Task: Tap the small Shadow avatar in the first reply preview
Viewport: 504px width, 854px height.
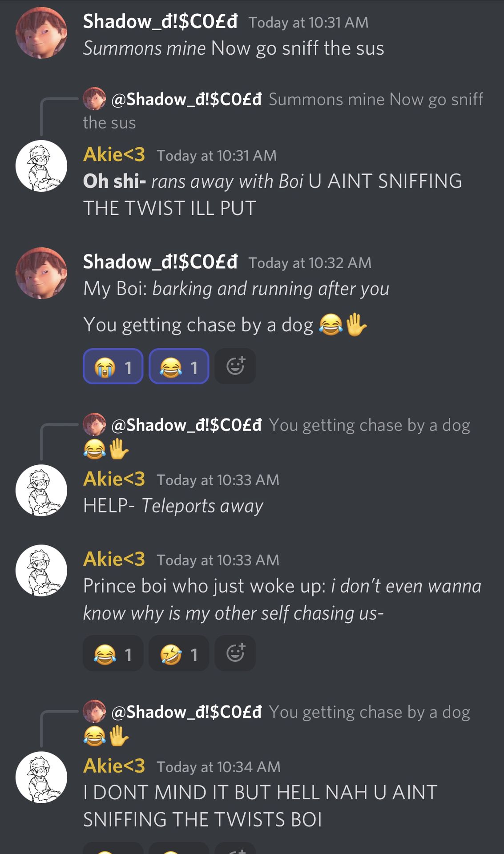Action: [x=94, y=99]
